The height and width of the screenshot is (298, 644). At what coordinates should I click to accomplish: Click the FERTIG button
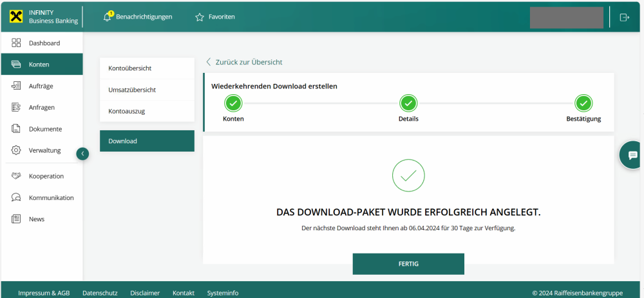pyautogui.click(x=408, y=264)
